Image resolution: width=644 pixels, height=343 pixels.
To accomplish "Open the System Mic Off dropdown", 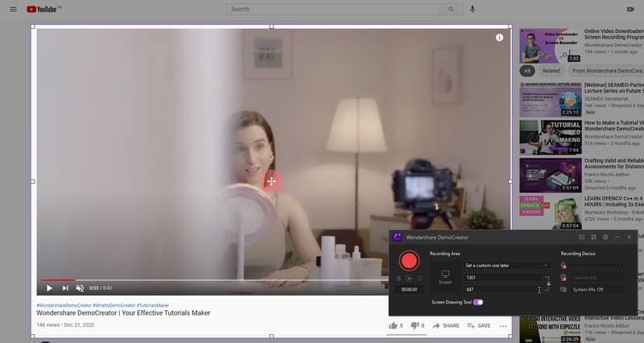I will [x=597, y=290].
